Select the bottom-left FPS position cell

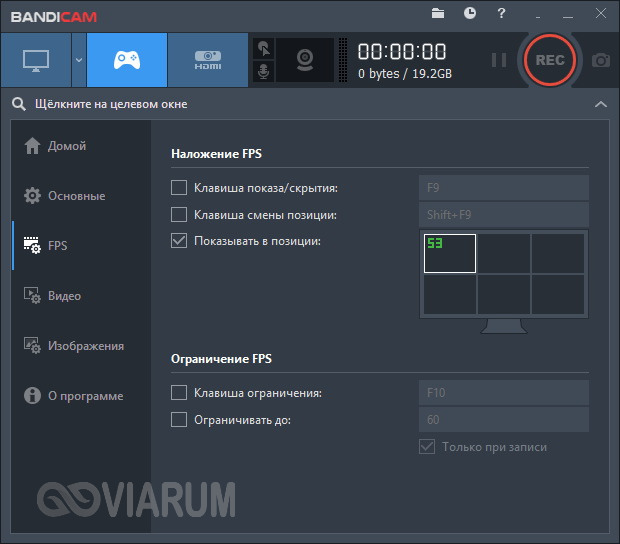pos(450,295)
